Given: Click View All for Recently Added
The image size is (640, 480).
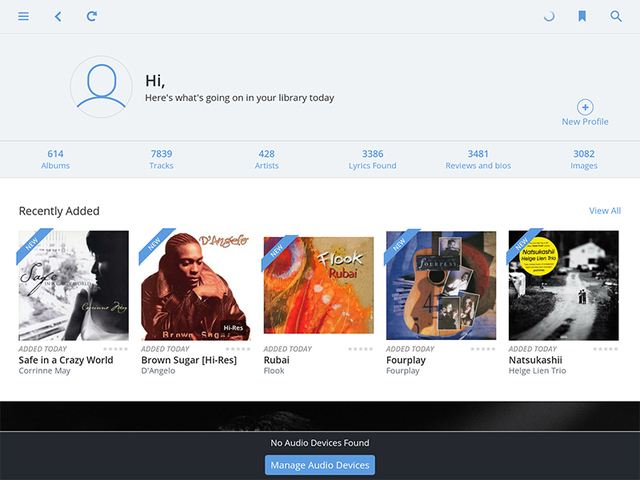Looking at the screenshot, I should 604,211.
